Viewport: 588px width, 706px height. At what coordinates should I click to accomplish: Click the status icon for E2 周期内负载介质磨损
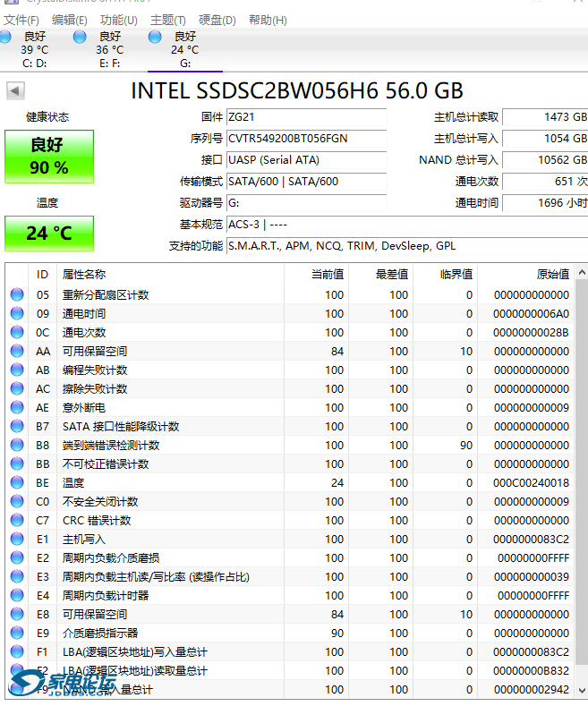point(17,557)
